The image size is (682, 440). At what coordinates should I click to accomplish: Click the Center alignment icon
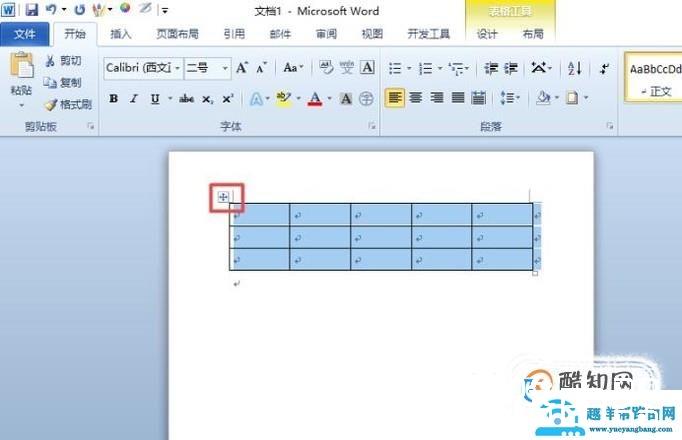[x=416, y=98]
